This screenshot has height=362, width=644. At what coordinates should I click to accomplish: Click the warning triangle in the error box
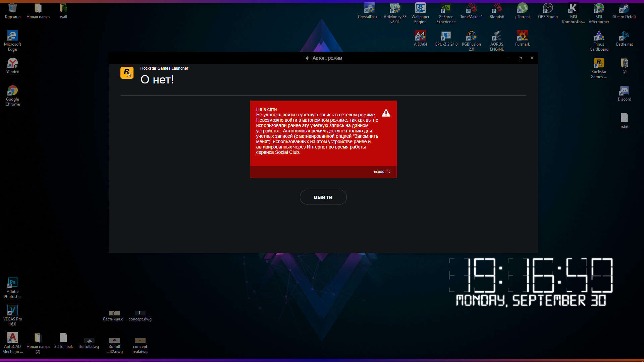(386, 113)
